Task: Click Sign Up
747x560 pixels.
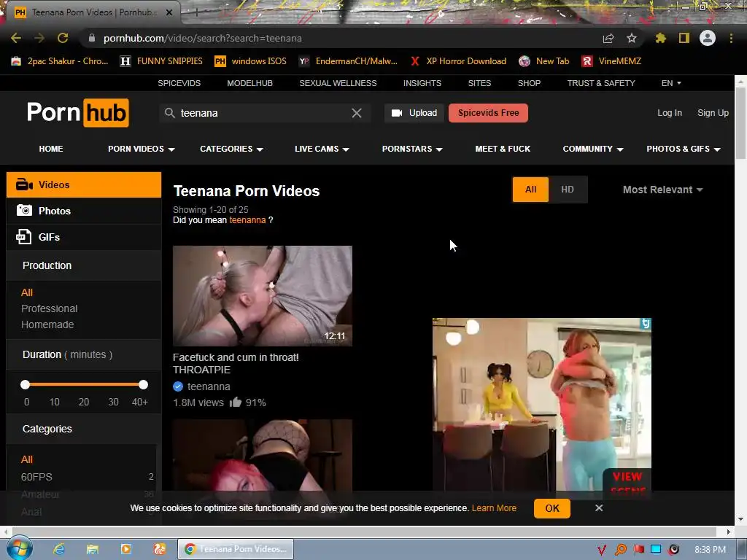Action: coord(713,113)
